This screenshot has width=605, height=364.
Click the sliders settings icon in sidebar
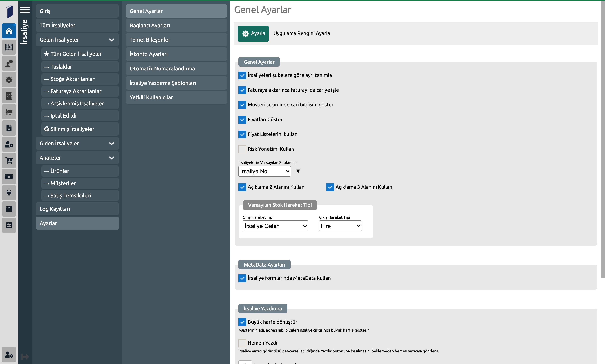tap(9, 225)
